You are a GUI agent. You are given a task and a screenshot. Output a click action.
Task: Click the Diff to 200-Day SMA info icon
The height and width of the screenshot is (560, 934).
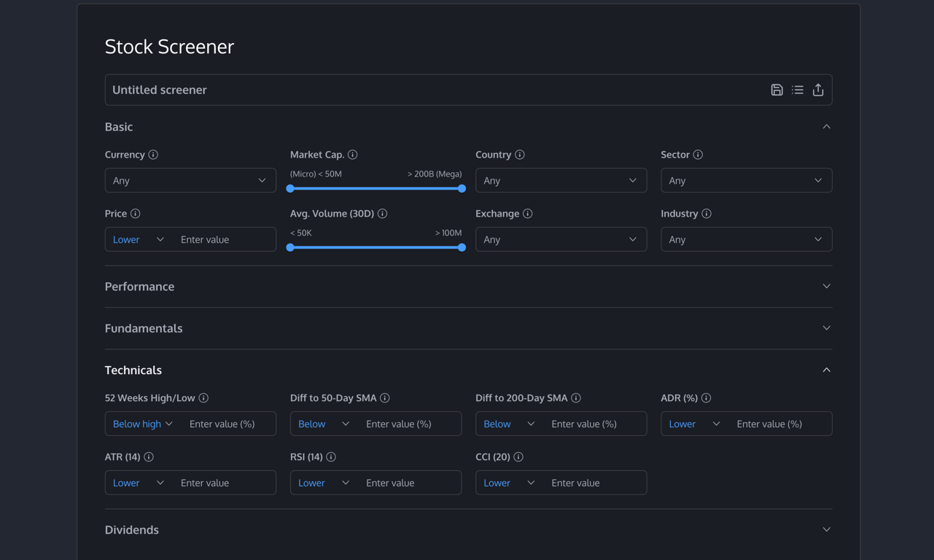tap(576, 397)
